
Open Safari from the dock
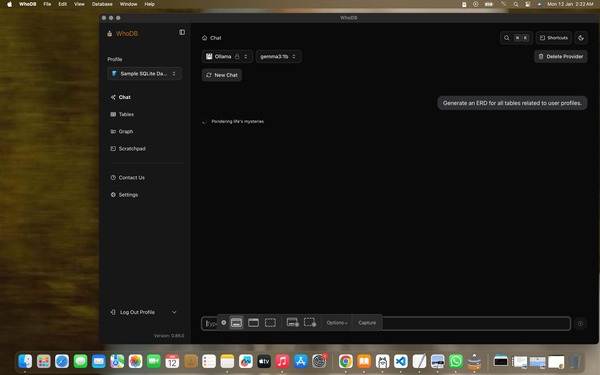(62, 361)
